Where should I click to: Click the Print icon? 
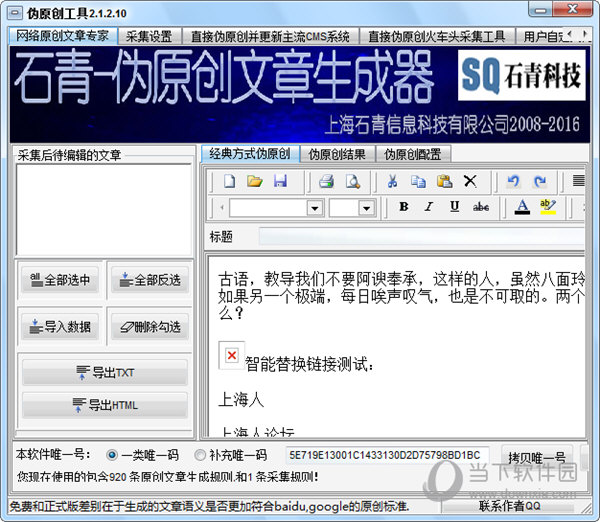point(326,181)
